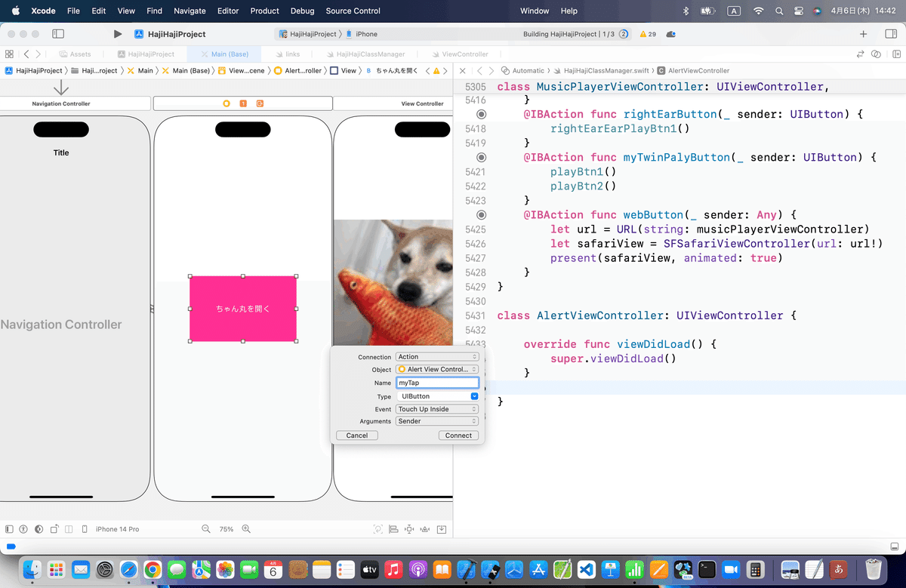Image resolution: width=906 pixels, height=588 pixels.
Task: Open the Object popup Alert View Controller
Action: click(x=437, y=370)
